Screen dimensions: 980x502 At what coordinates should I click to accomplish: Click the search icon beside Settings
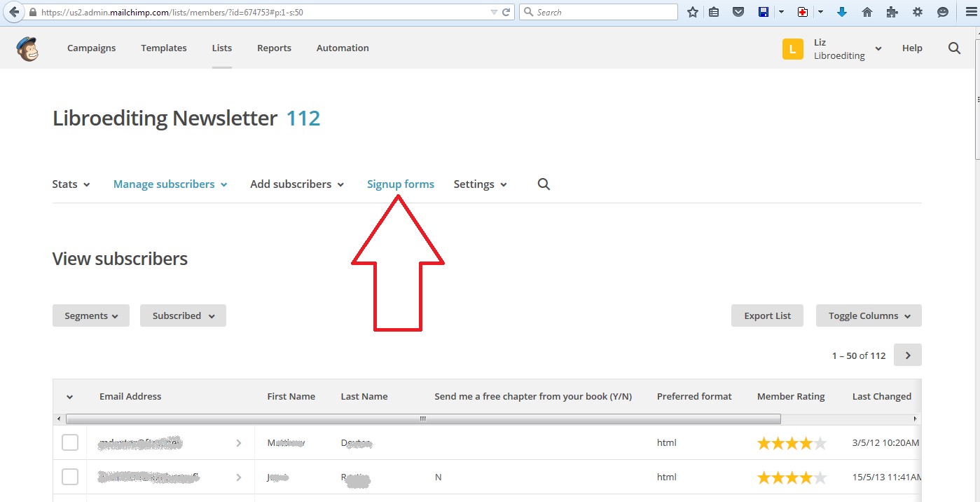click(x=544, y=184)
